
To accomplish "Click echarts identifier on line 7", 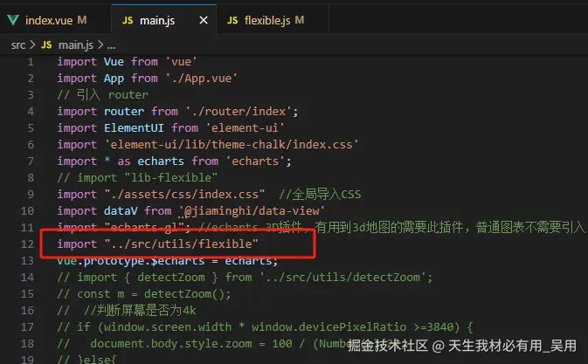I will click(x=161, y=161).
